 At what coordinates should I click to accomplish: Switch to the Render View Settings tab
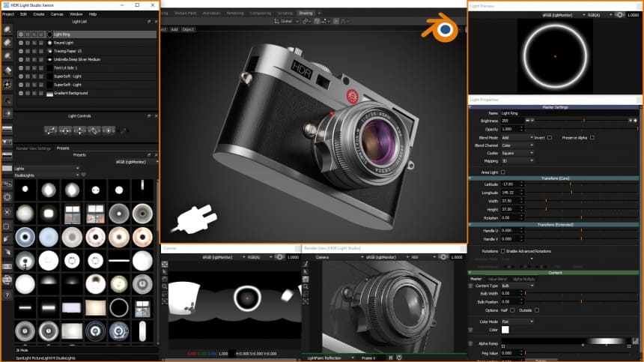click(34, 148)
